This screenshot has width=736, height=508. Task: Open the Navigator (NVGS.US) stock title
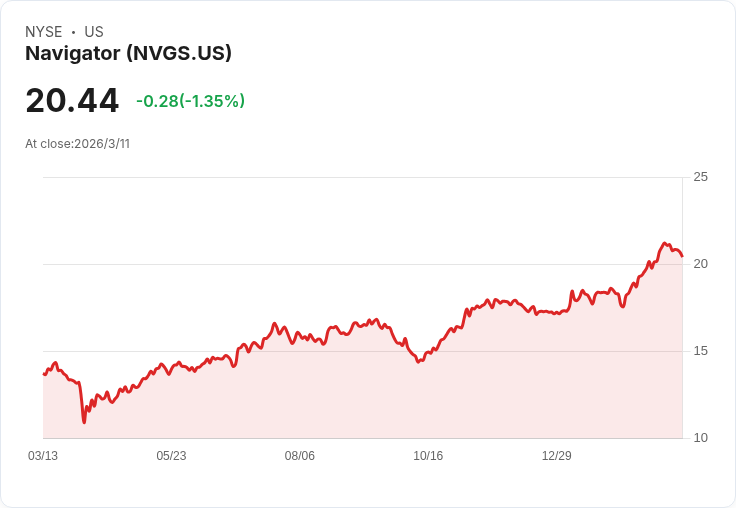pyautogui.click(x=128, y=54)
